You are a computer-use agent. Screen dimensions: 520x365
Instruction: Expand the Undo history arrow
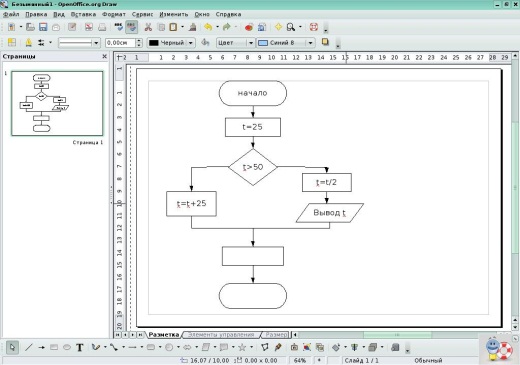[217, 27]
